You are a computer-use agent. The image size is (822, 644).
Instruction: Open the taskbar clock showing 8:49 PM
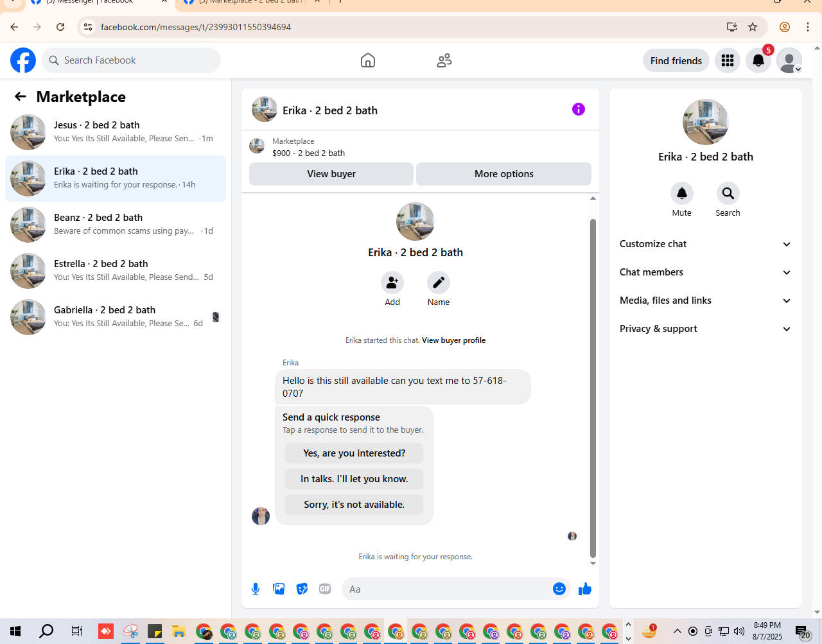pyautogui.click(x=767, y=631)
